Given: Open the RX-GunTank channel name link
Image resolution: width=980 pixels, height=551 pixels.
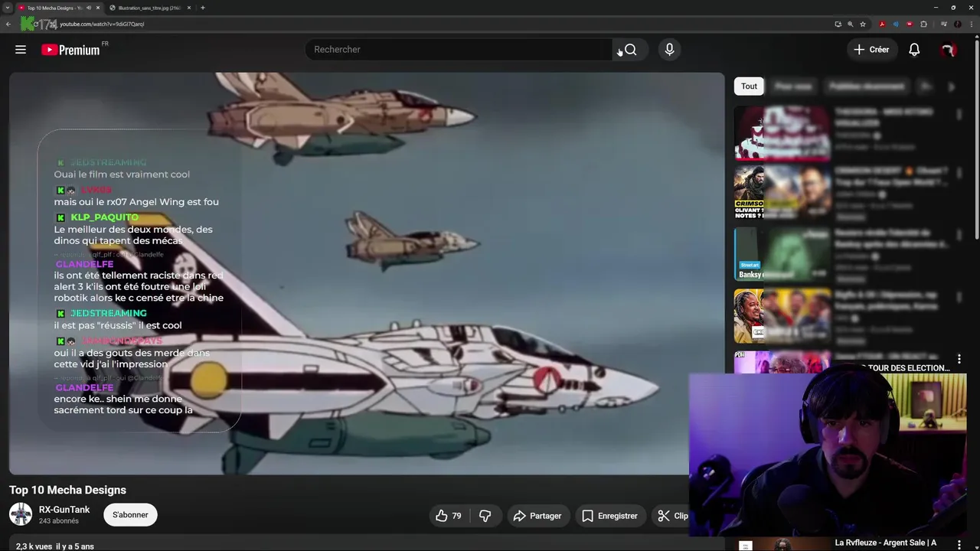Looking at the screenshot, I should click(64, 510).
